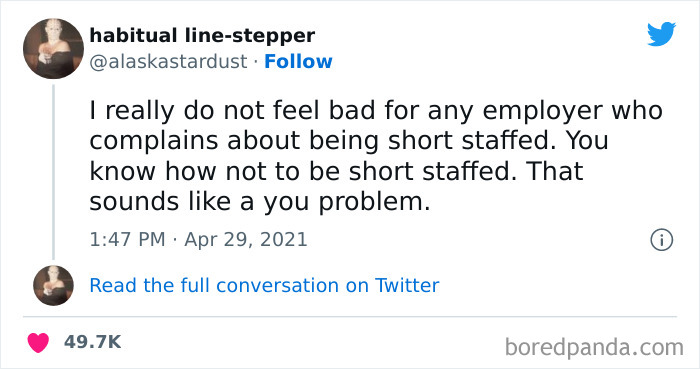Select the line sounds like a you problem

[260, 202]
